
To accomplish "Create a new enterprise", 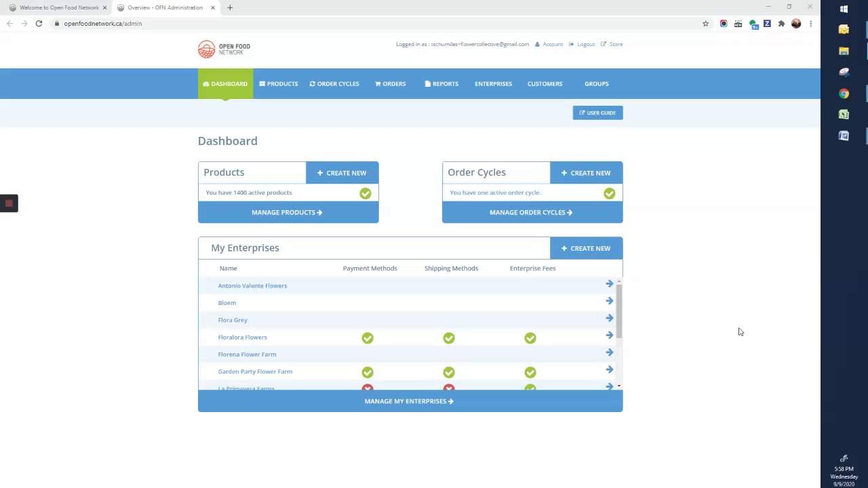I will click(586, 248).
